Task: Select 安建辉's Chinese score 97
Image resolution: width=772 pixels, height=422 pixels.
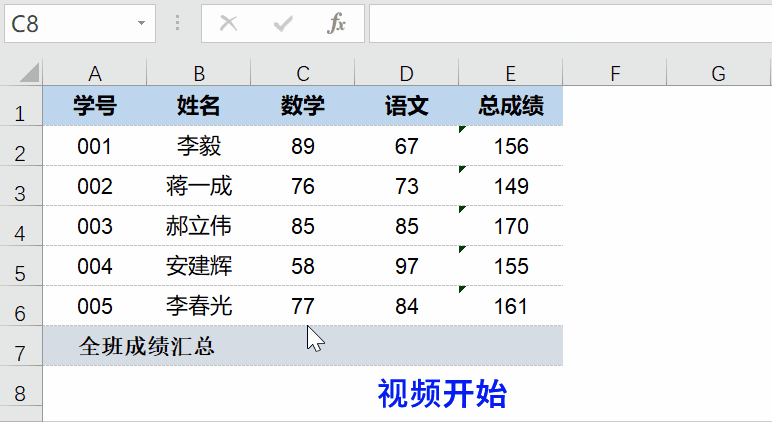Action: click(407, 266)
